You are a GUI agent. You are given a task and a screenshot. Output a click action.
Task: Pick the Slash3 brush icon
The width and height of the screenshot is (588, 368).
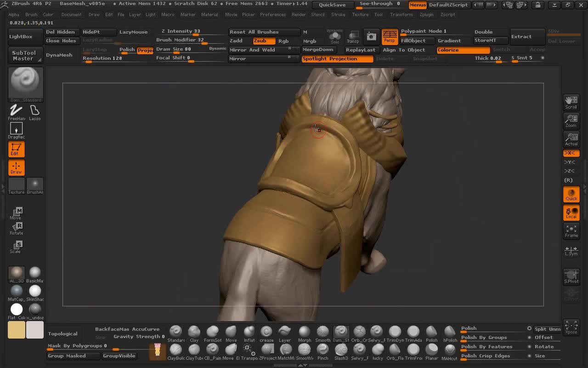tap(341, 352)
